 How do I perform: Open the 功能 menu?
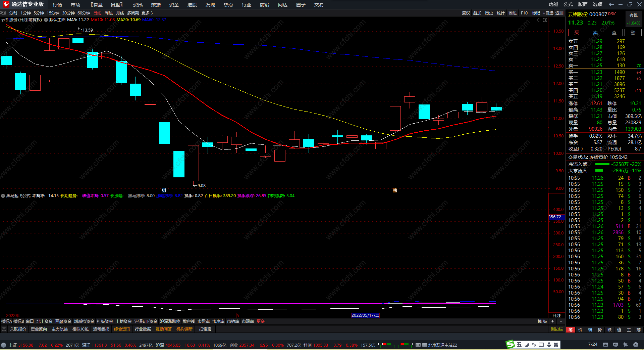pos(553,4)
